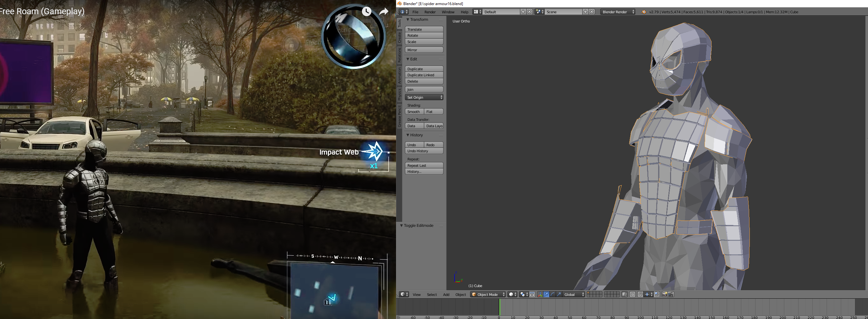
Task: Collapse the Edit panel
Action: (x=408, y=59)
